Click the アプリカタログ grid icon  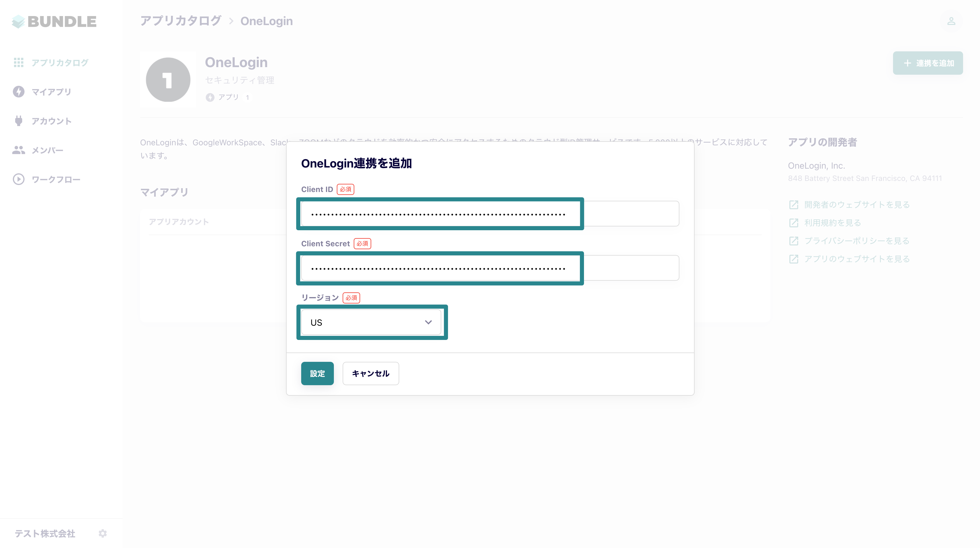(x=19, y=62)
